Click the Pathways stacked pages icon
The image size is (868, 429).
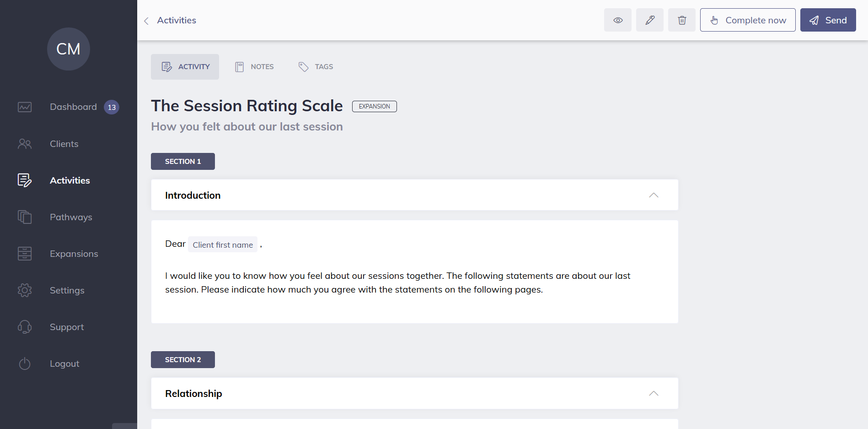pos(25,217)
